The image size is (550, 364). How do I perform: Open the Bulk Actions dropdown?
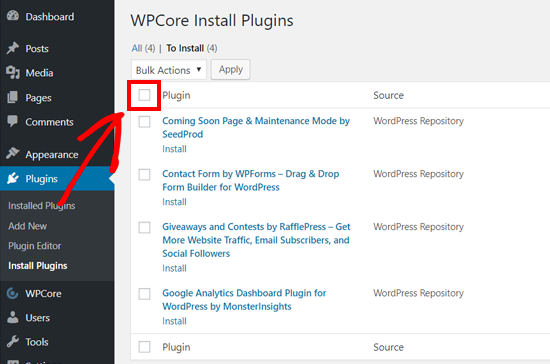point(169,70)
